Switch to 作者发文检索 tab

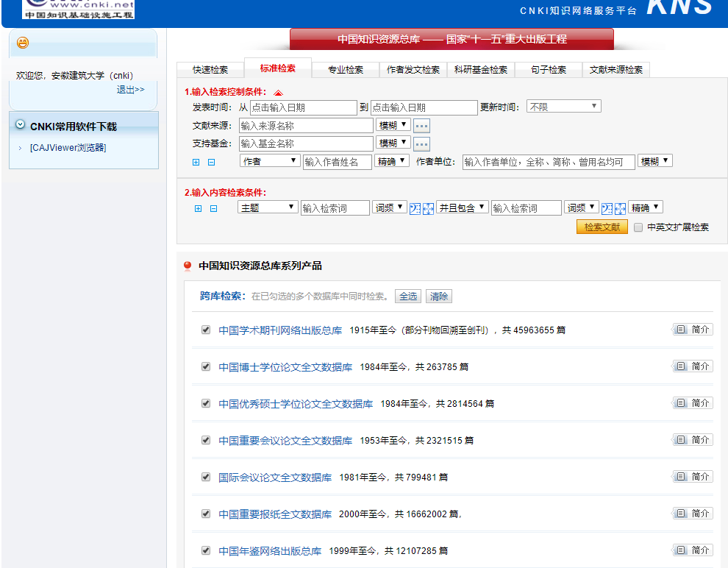pyautogui.click(x=413, y=70)
